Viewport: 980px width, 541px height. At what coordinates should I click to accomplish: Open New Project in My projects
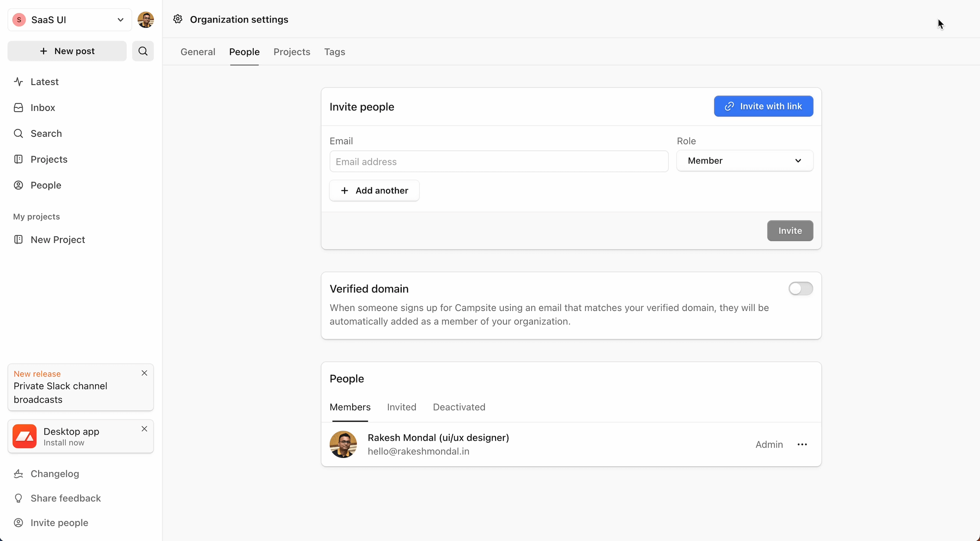[x=57, y=240]
